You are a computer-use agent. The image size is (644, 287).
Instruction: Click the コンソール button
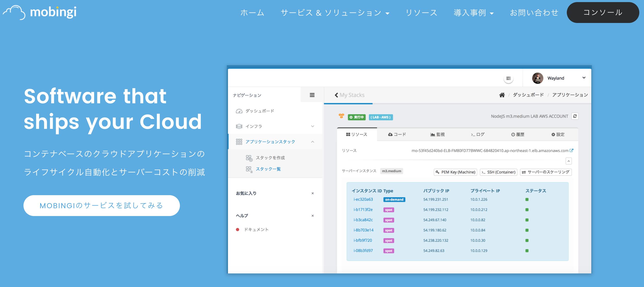(x=603, y=13)
